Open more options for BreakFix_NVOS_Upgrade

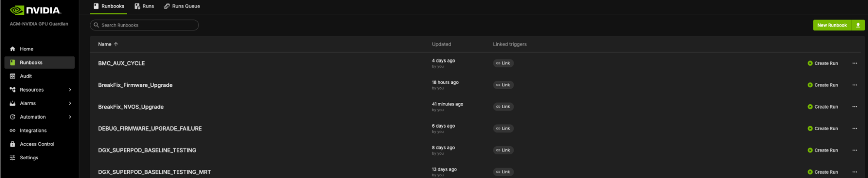click(854, 107)
